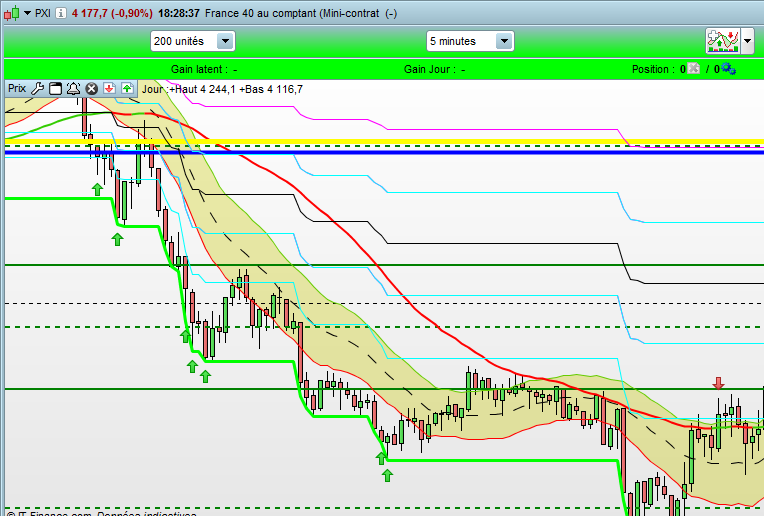Open the PXI instrument info icon
This screenshot has width=764, height=516.
60,13
